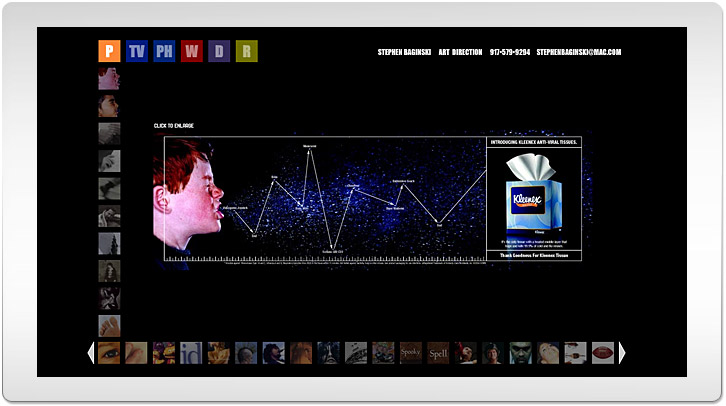Open the long-haired person thumbnail in left sidebar
Screen dimensions: 726x406
pyautogui.click(x=109, y=271)
